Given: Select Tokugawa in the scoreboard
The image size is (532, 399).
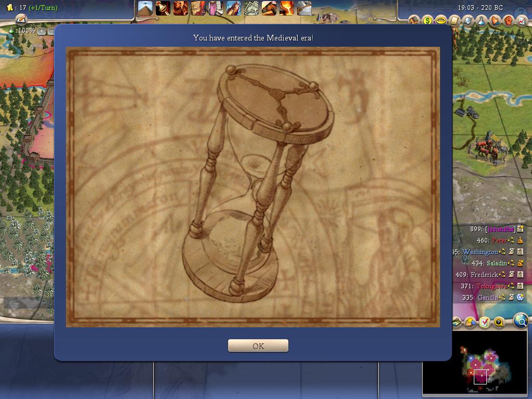Looking at the screenshot, I should pos(491,286).
